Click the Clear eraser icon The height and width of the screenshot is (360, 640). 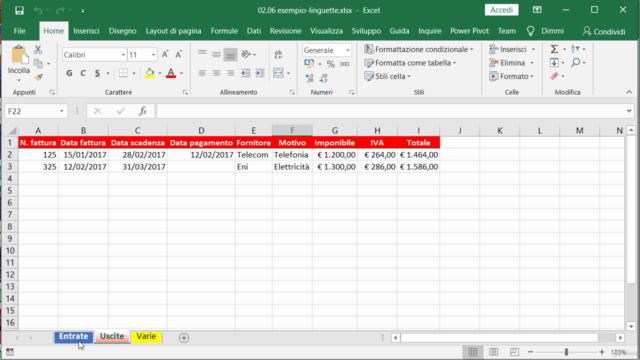(554, 76)
